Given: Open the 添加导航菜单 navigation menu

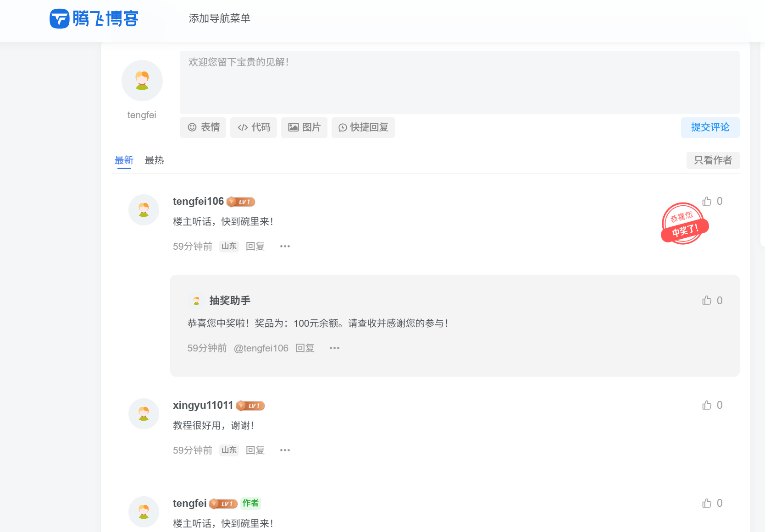Looking at the screenshot, I should pos(219,19).
